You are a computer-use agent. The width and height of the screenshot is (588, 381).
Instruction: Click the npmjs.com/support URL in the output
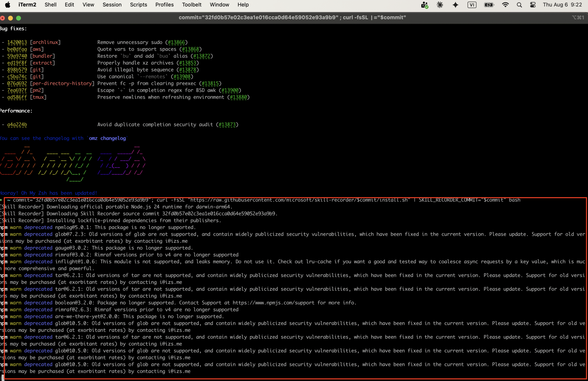[274, 303]
